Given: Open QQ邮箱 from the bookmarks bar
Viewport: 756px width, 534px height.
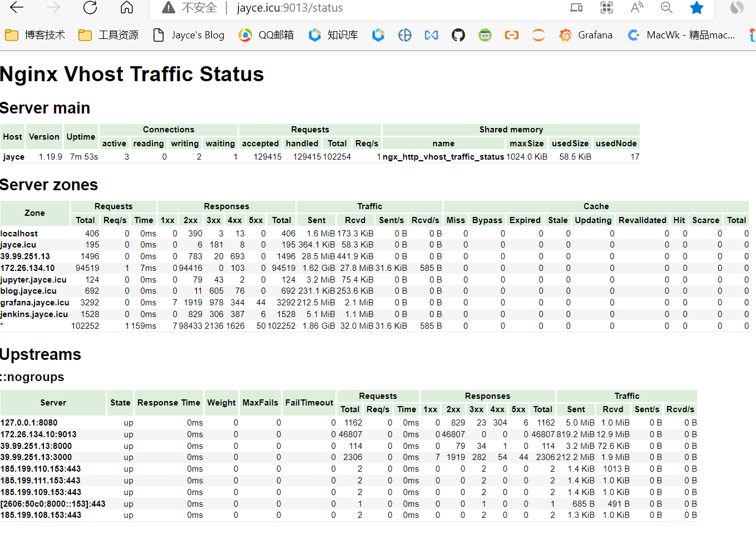Looking at the screenshot, I should pyautogui.click(x=266, y=34).
